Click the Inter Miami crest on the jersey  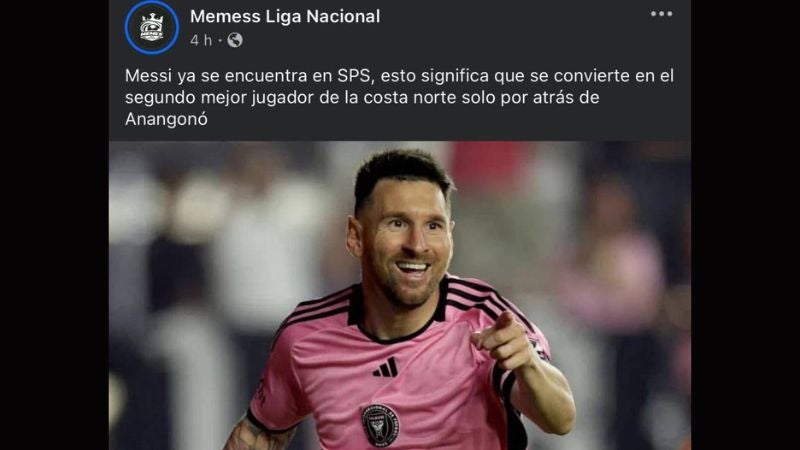click(x=380, y=426)
